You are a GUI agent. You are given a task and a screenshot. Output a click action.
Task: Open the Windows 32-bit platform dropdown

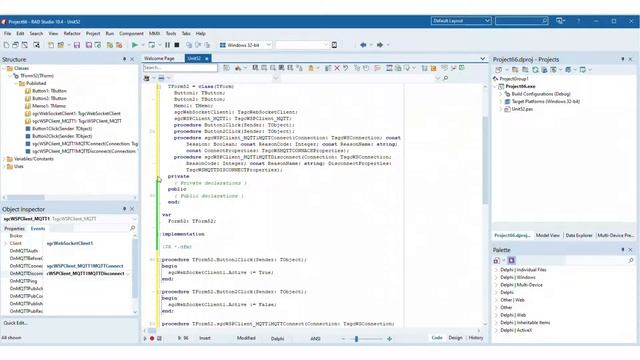[x=268, y=45]
